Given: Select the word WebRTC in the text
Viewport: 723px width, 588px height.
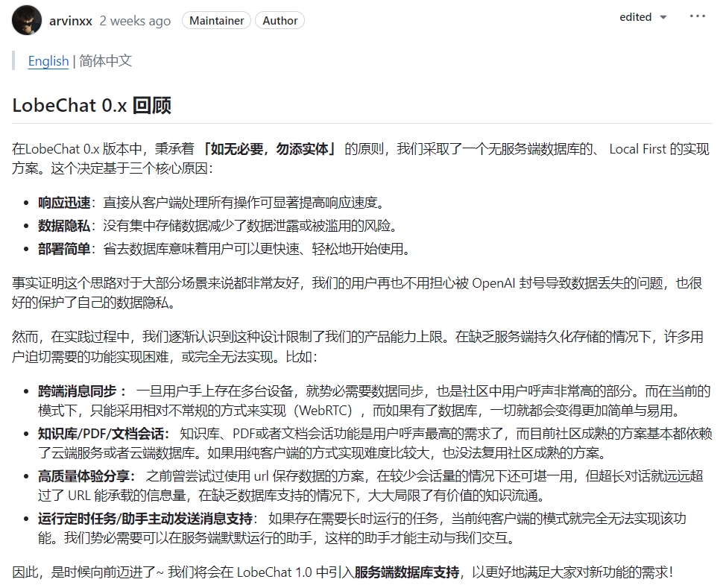Looking at the screenshot, I should click(x=323, y=410).
